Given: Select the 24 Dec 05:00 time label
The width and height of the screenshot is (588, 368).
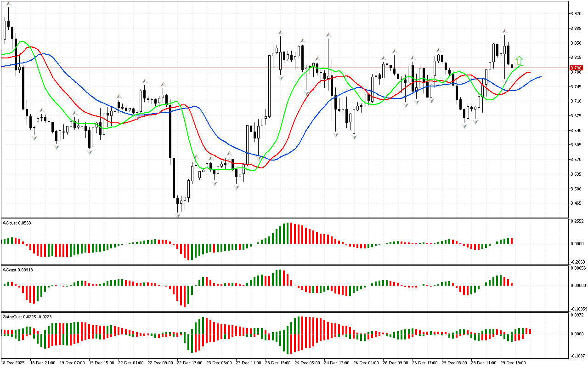Looking at the screenshot, I should pos(308,362).
